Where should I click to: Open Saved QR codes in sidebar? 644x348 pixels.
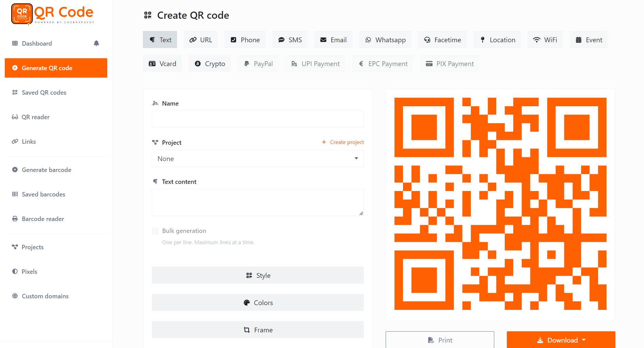coord(44,93)
